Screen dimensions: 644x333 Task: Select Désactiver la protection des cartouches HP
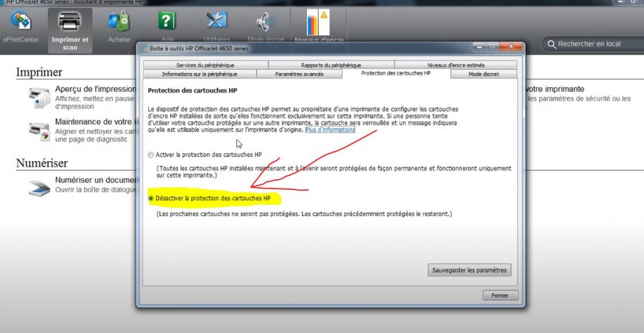(x=151, y=198)
